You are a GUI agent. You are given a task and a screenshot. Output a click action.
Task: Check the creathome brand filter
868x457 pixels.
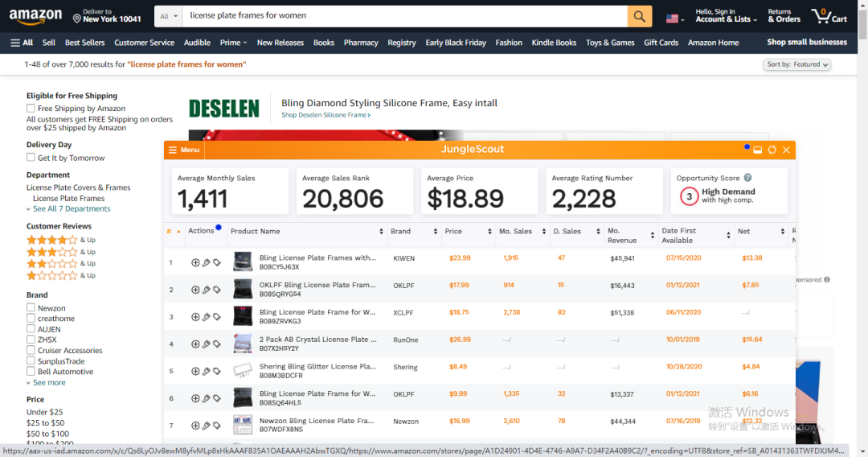pyautogui.click(x=31, y=318)
